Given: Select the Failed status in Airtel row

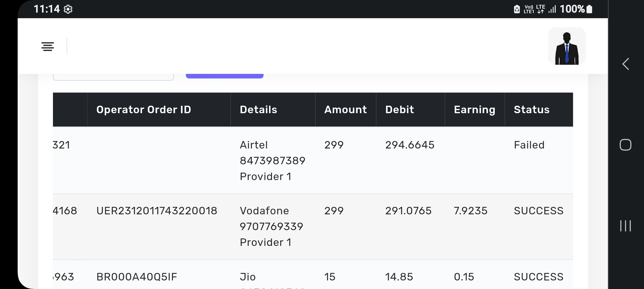Looking at the screenshot, I should click(529, 145).
